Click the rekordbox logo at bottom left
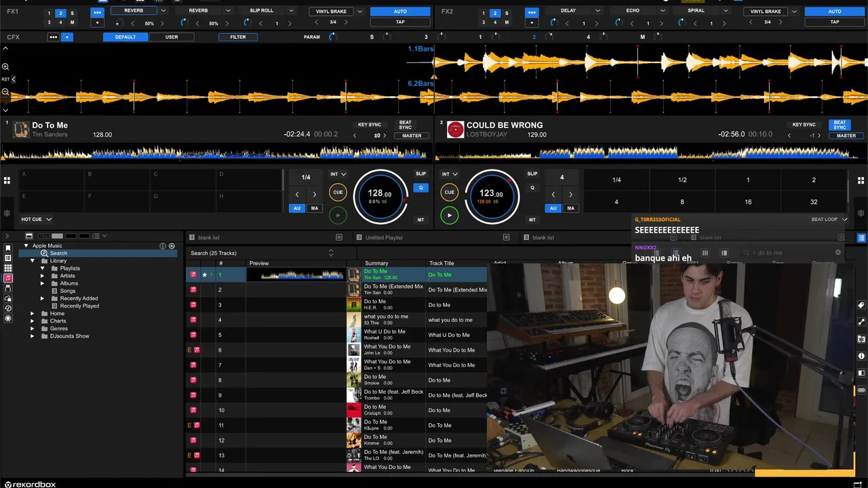Screen dimensions: 868x488 coord(30,484)
